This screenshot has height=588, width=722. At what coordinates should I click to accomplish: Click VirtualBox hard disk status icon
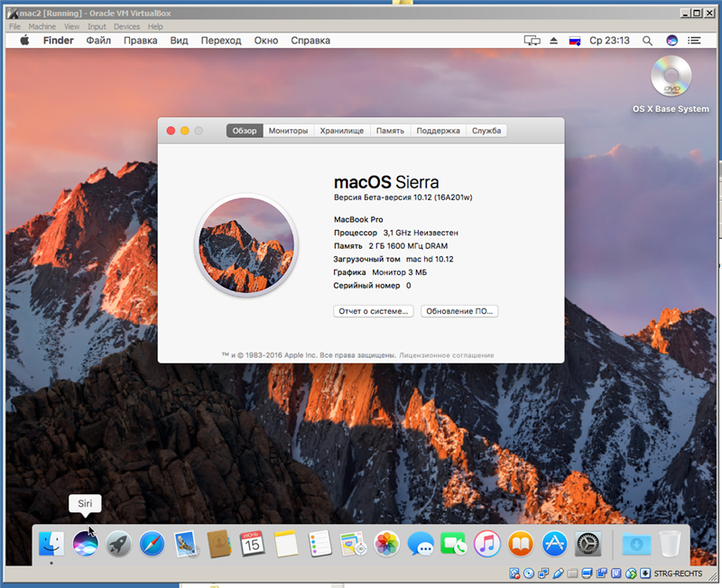(514, 574)
